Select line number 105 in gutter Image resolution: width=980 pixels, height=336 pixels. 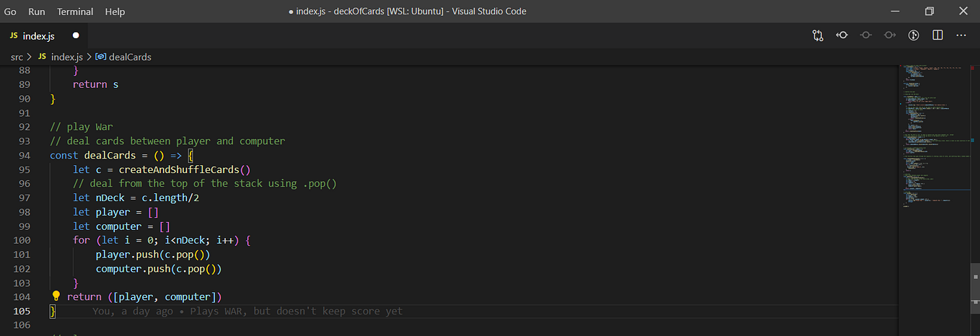22,311
